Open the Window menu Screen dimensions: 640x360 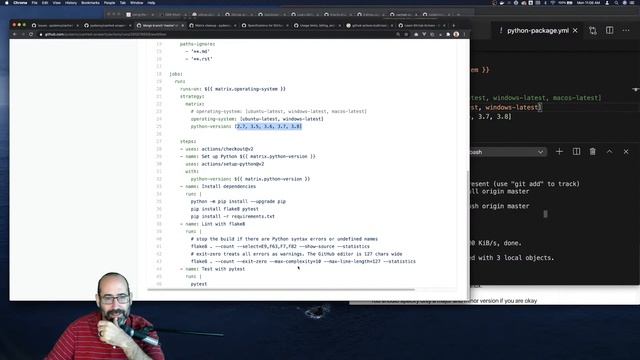point(136,3)
